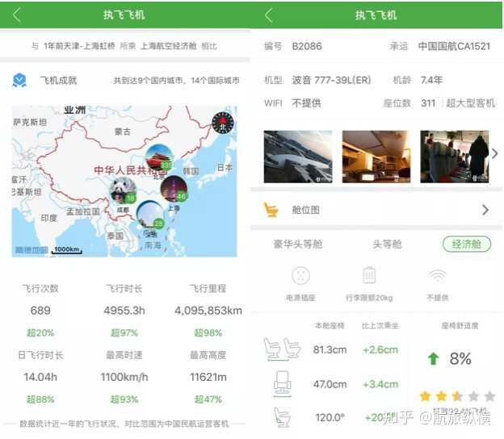
Task: Tap top speed value 1100km/h
Action: [124, 377]
